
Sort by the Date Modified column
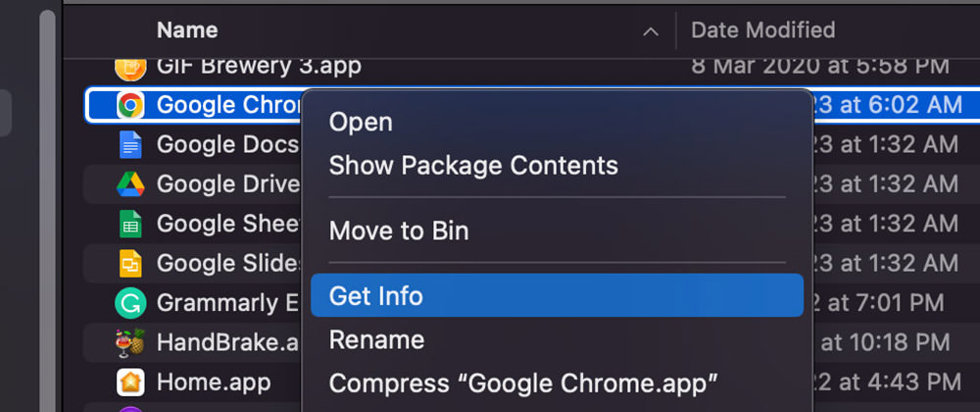763,30
